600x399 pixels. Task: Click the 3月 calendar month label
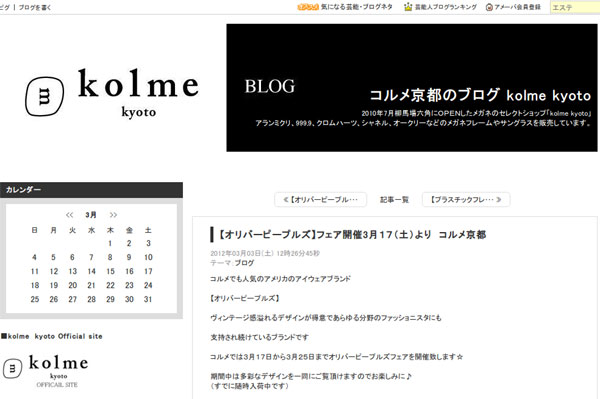click(91, 215)
